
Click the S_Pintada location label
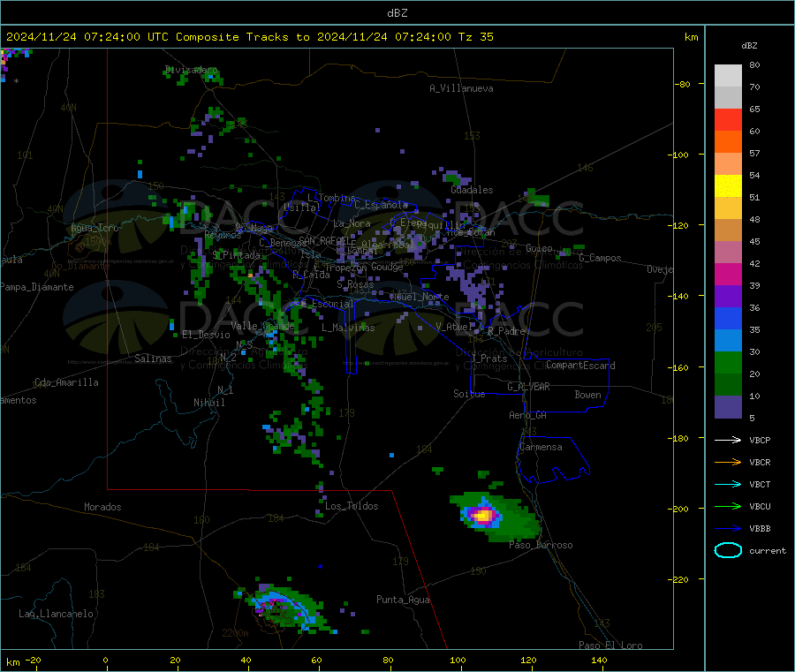coord(236,255)
